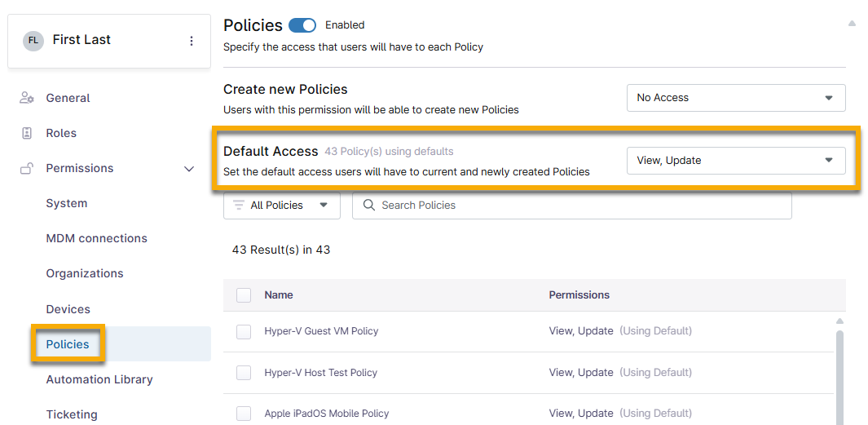The height and width of the screenshot is (425, 868).
Task: Collapse the Permissions section chevron
Action: 189,169
